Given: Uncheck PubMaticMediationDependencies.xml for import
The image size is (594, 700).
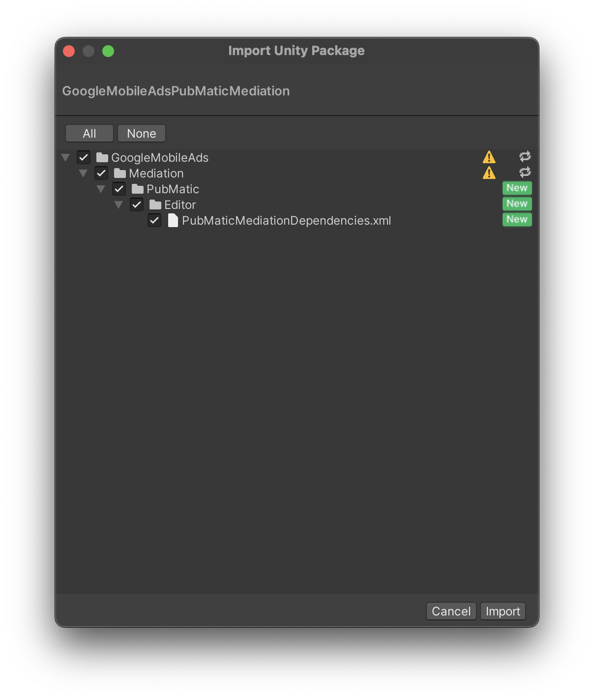Looking at the screenshot, I should coord(154,220).
